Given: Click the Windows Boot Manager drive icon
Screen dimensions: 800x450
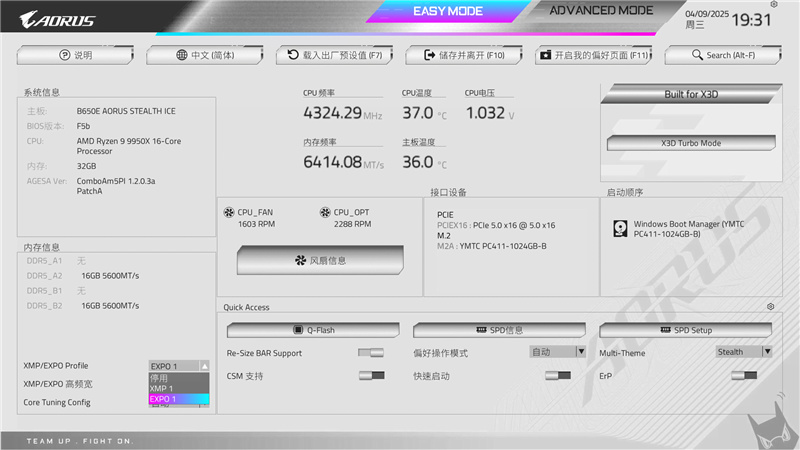Looking at the screenshot, I should [x=620, y=229].
